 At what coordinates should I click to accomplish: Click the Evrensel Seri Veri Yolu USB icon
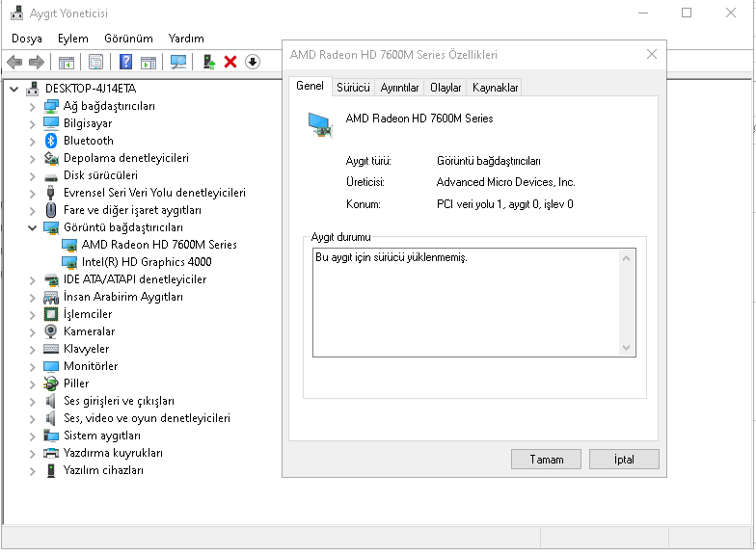(x=50, y=193)
